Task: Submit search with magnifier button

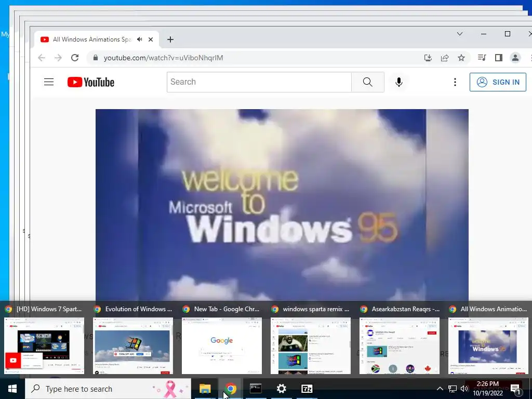Action: coord(368,82)
